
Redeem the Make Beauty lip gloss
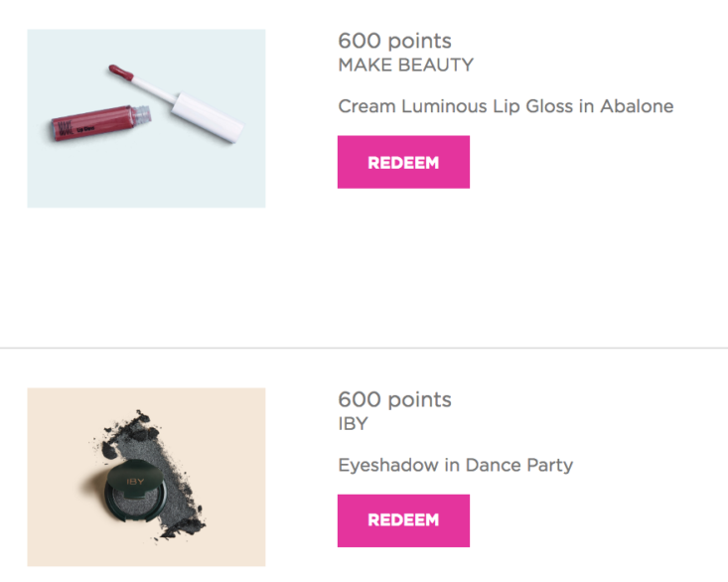403,162
